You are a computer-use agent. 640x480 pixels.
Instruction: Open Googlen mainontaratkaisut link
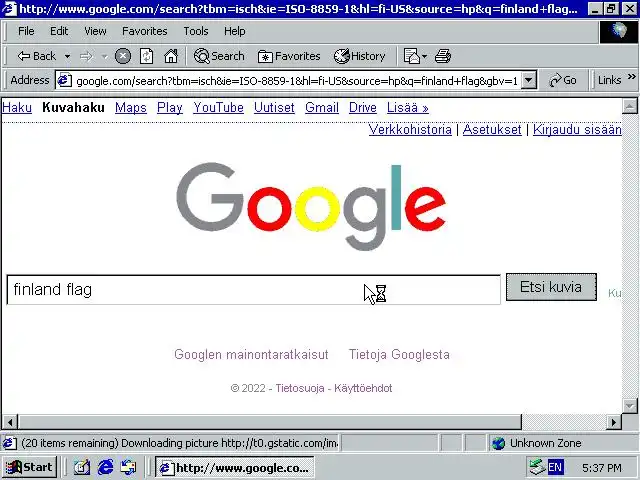pos(251,354)
